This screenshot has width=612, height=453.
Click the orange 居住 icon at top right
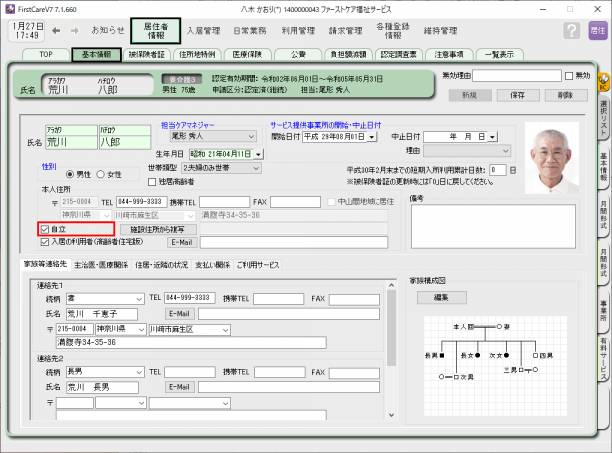coord(597,30)
